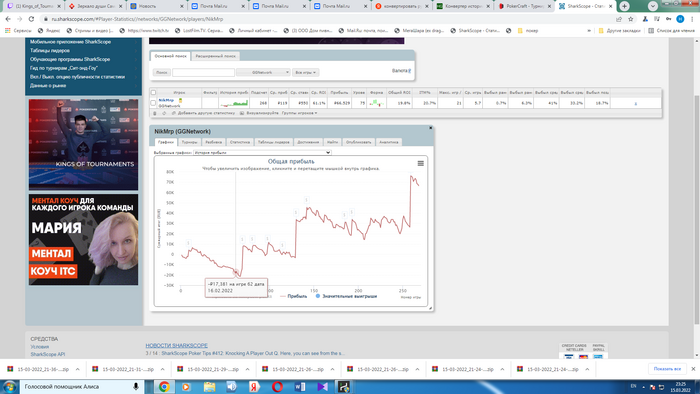Bookmark this page with the star icon
Viewport: 700px width, 394px height.
(631, 19)
